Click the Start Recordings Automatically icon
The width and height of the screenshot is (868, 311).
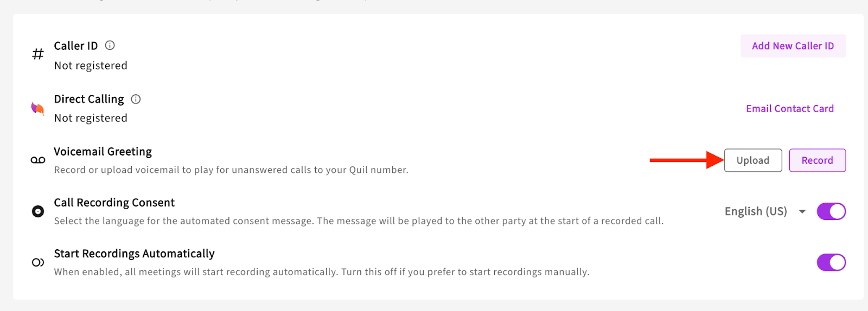pyautogui.click(x=38, y=263)
